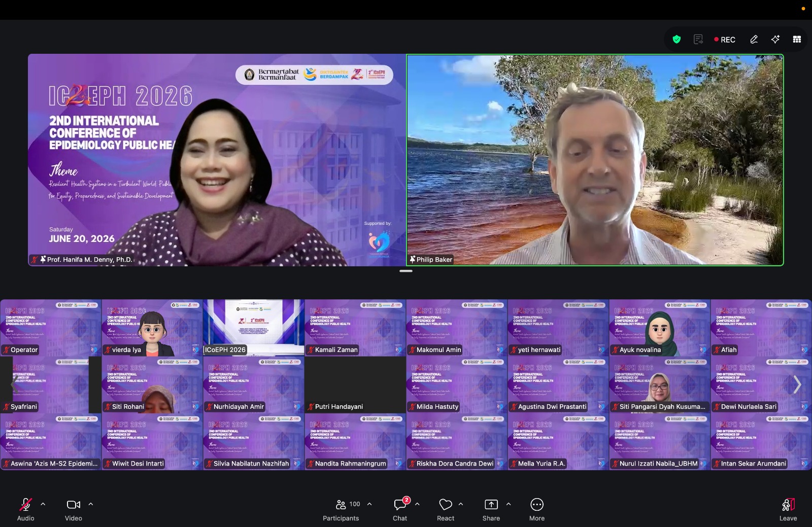
Task: Select the vierda Iya participant tile
Action: [x=152, y=328]
